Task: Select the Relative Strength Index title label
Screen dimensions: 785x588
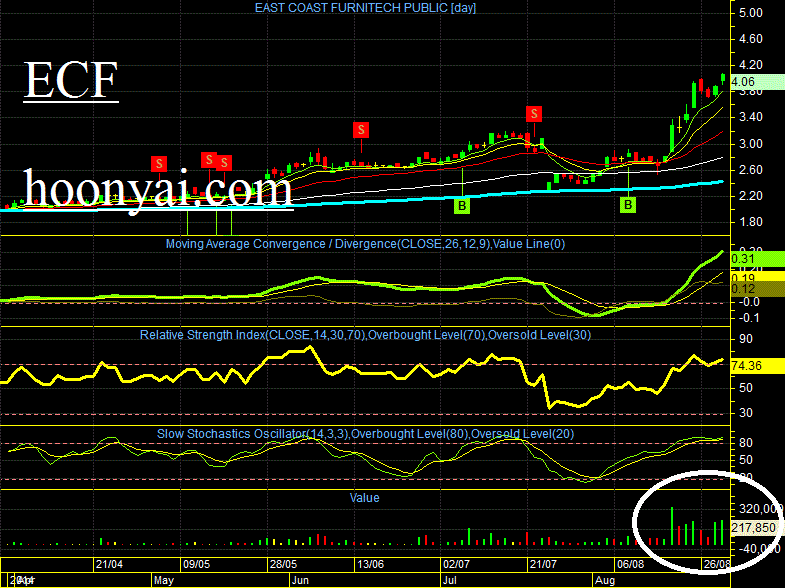Action: 365,335
